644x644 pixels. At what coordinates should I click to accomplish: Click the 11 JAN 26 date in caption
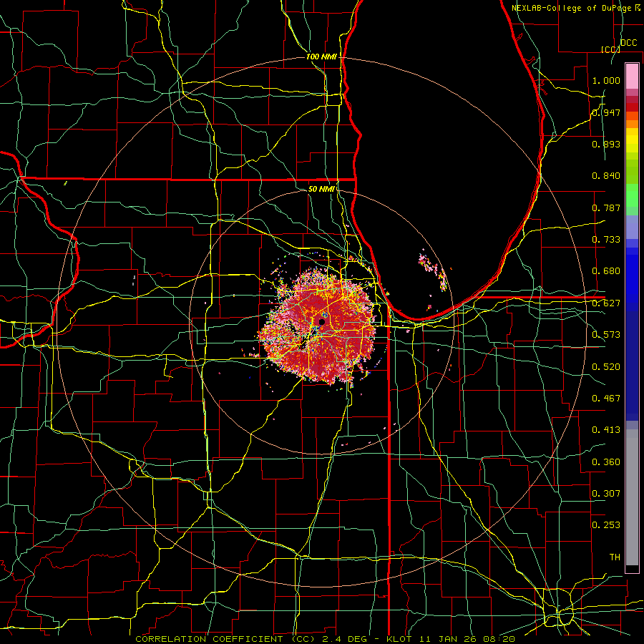click(x=448, y=639)
